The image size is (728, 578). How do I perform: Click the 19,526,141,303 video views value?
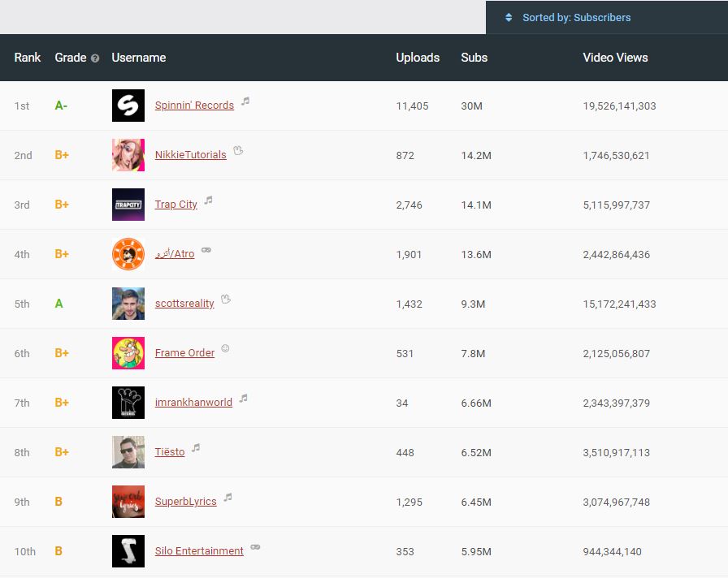click(x=619, y=106)
